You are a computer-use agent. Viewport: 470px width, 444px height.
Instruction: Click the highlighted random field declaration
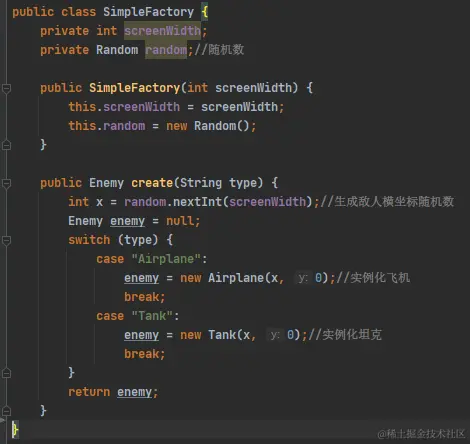click(x=166, y=50)
